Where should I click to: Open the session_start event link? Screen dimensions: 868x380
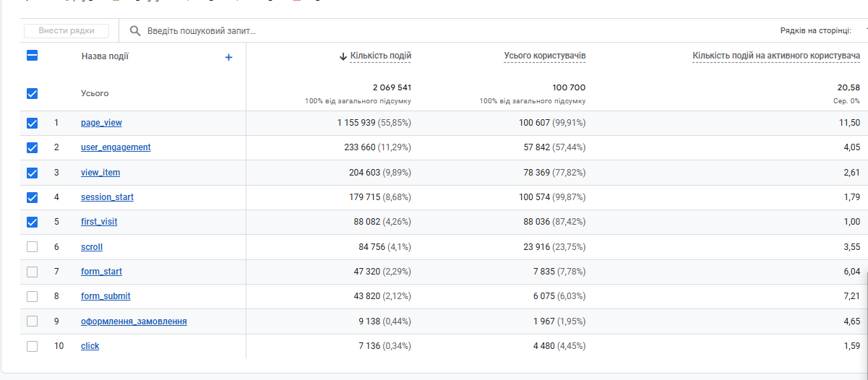[x=107, y=197]
